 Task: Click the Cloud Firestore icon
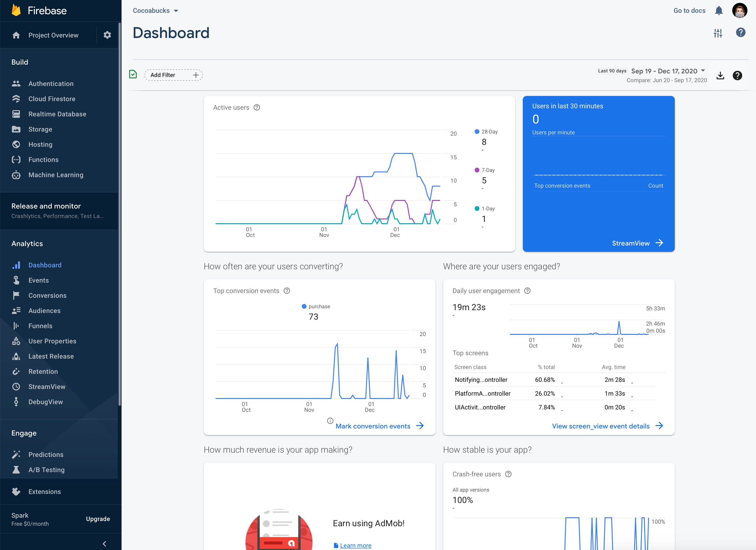16,99
